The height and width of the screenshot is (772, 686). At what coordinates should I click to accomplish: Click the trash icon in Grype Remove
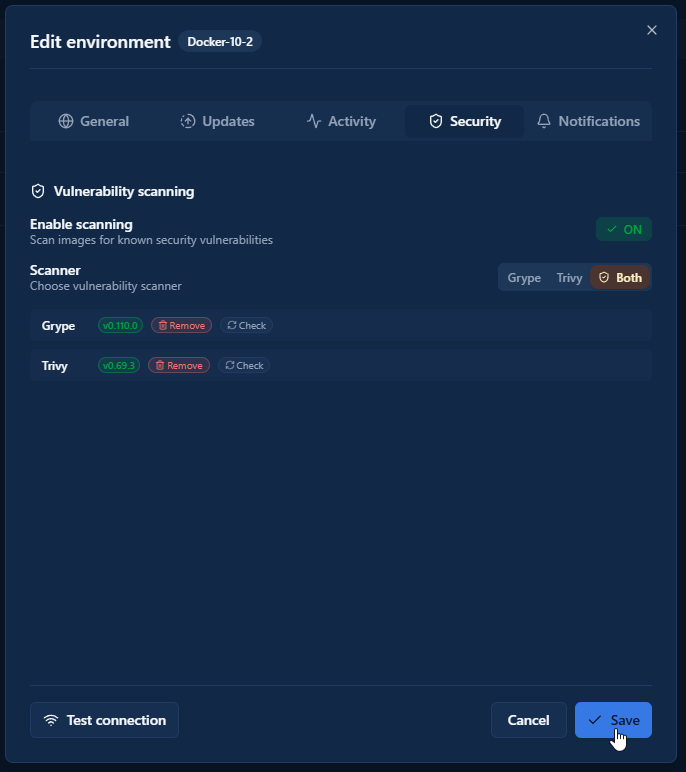(x=163, y=325)
